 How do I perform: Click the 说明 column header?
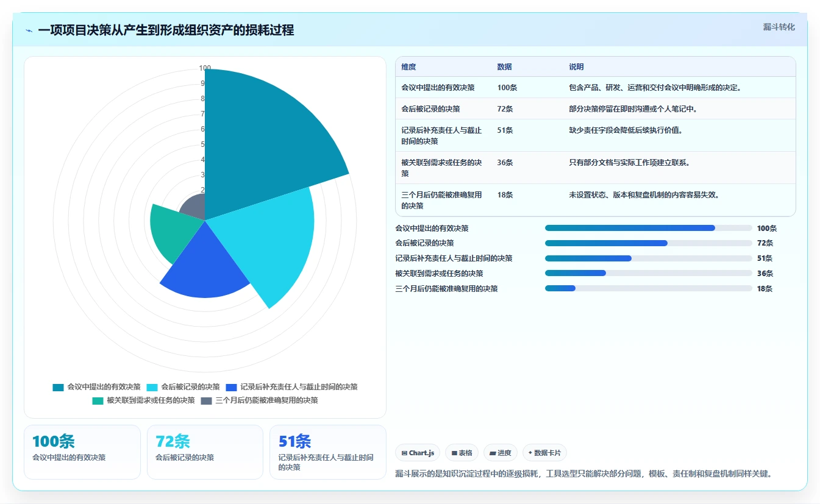(577, 67)
